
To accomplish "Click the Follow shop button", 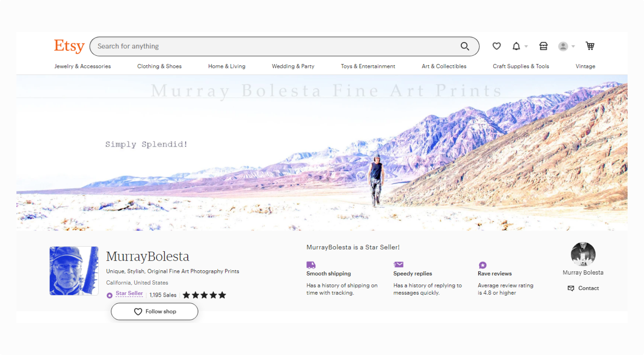I will point(155,311).
